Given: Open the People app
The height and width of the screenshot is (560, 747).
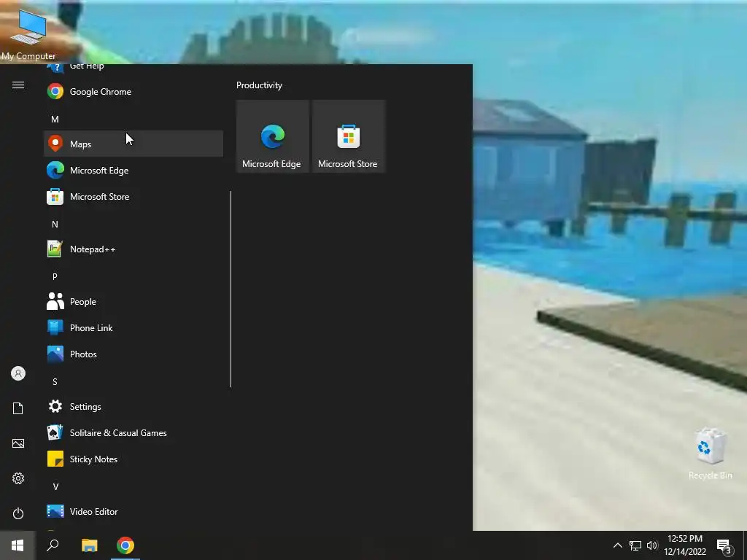Looking at the screenshot, I should pyautogui.click(x=133, y=301).
